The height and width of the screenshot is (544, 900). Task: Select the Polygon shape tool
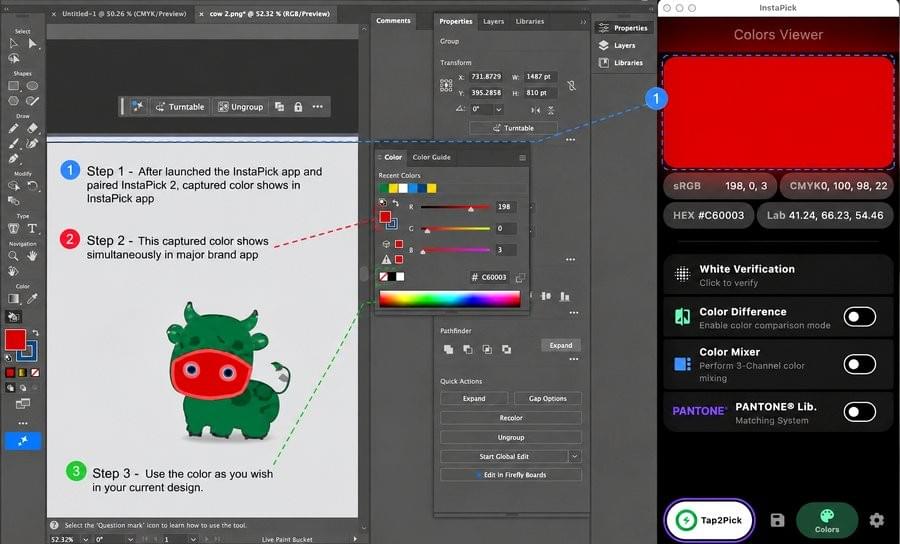13,100
